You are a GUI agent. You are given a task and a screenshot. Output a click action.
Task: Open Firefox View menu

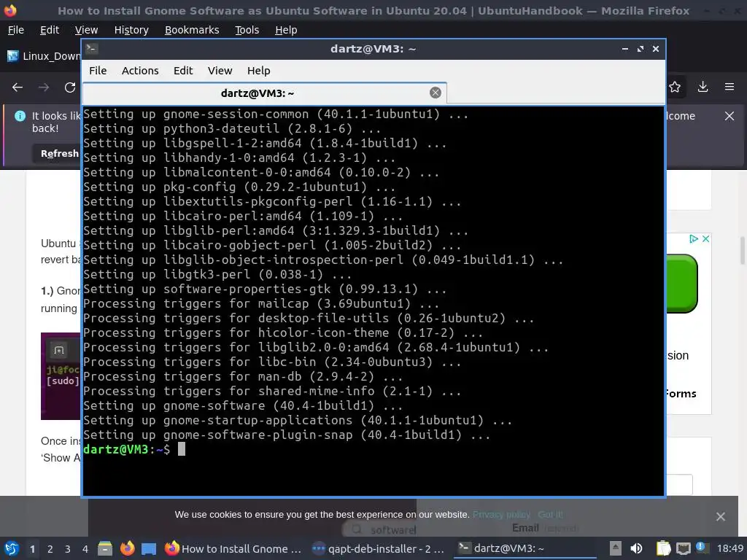click(x=86, y=30)
